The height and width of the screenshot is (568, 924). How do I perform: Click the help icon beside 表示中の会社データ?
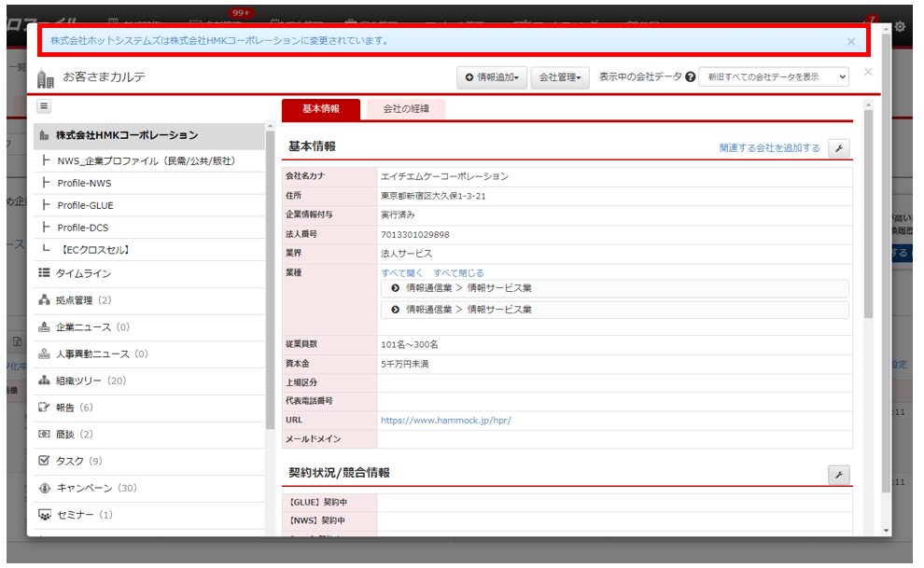690,77
